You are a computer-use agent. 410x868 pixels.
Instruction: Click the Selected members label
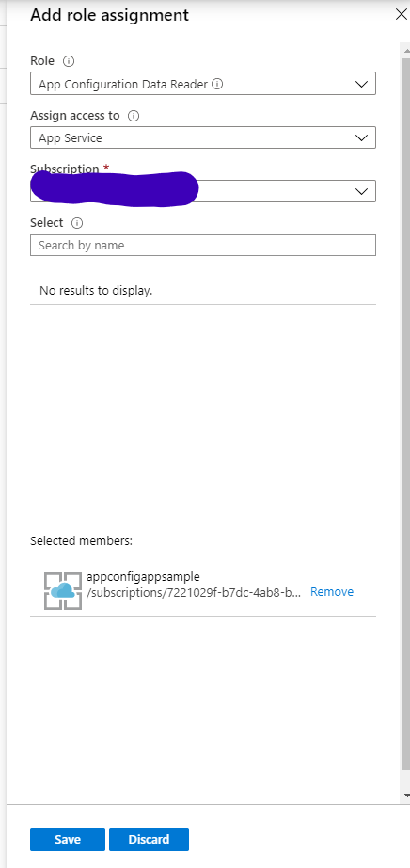[x=81, y=540]
